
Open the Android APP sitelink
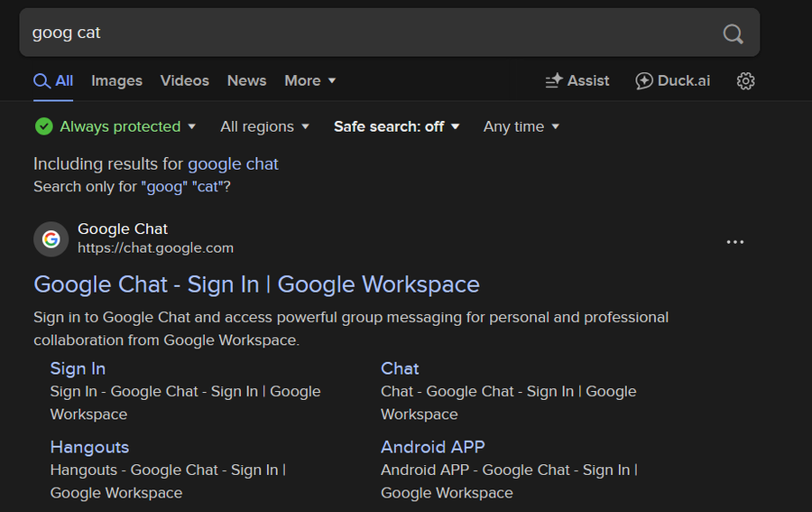pyautogui.click(x=433, y=447)
